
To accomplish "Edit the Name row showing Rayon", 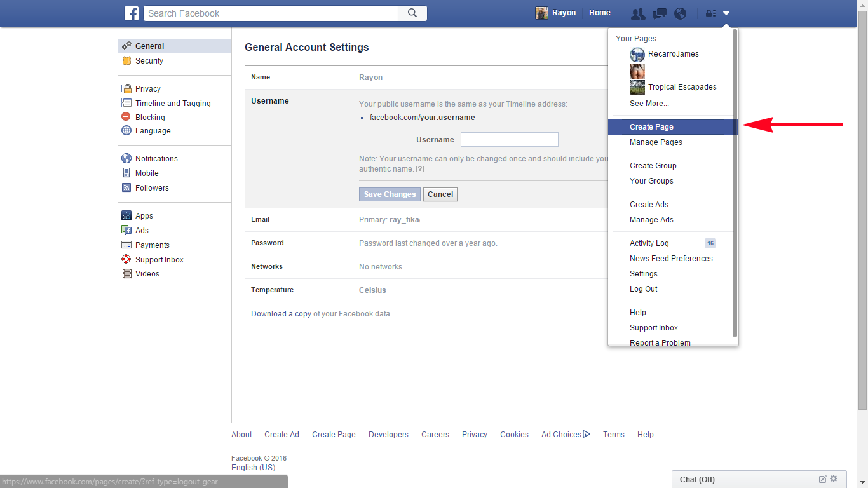I will (x=426, y=78).
